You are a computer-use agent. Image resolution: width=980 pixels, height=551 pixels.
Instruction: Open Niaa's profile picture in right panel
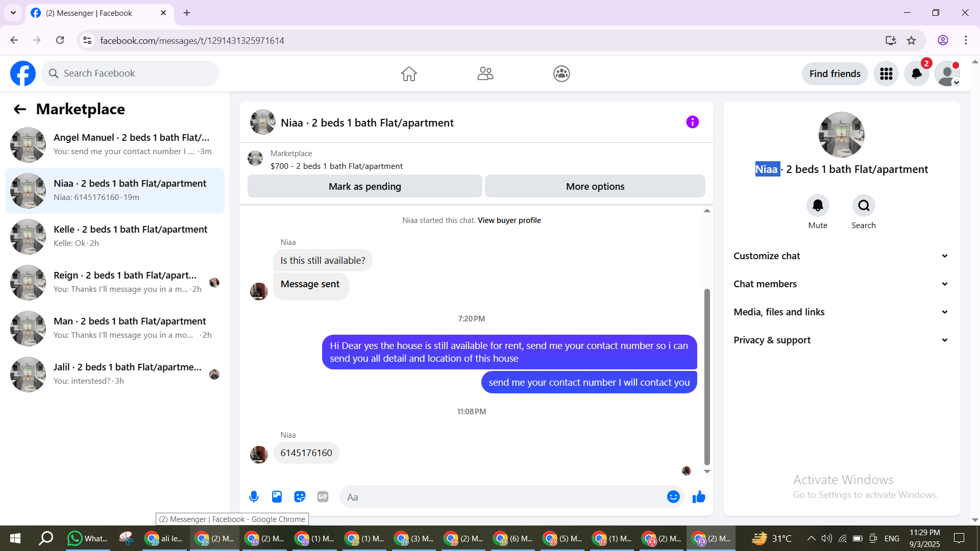click(x=841, y=135)
